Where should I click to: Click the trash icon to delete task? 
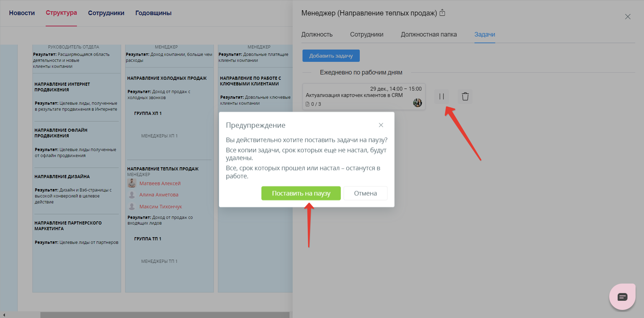click(x=465, y=97)
